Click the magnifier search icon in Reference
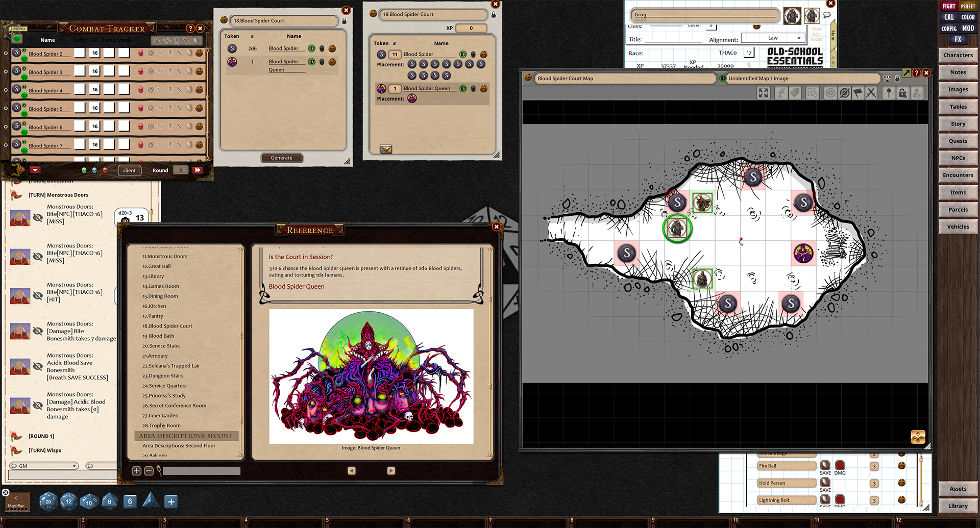980x528 pixels. [x=159, y=470]
